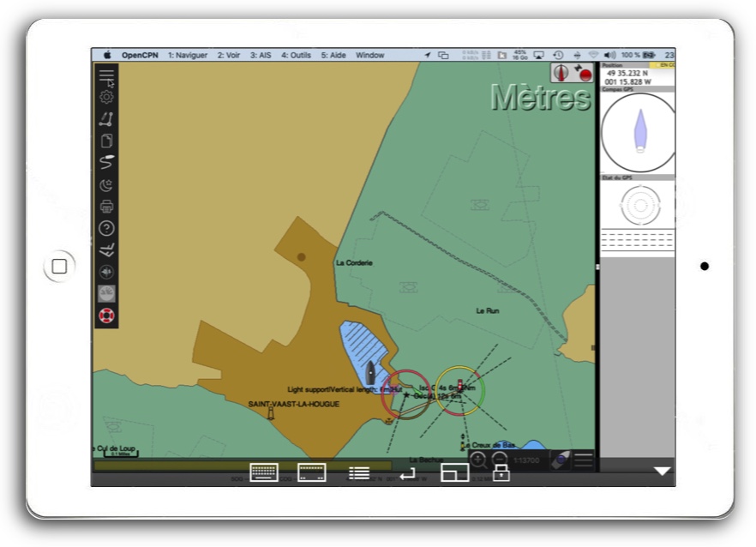Click the red GPS status indicator
This screenshot has width=756, height=547.
click(x=584, y=73)
